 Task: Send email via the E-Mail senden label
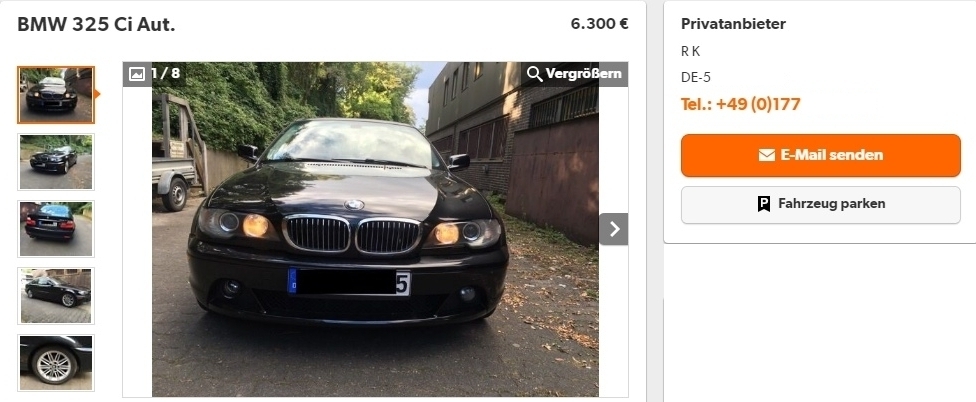832,155
